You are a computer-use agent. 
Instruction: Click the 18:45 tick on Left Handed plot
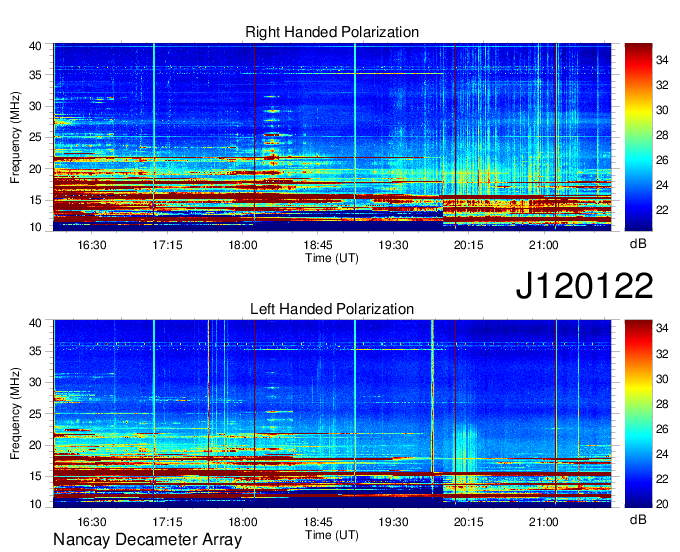tap(318, 522)
